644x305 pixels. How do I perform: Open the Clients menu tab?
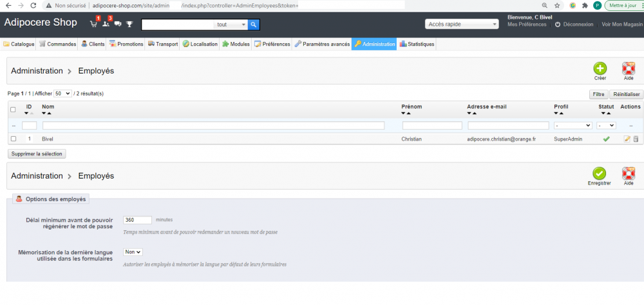pyautogui.click(x=93, y=44)
